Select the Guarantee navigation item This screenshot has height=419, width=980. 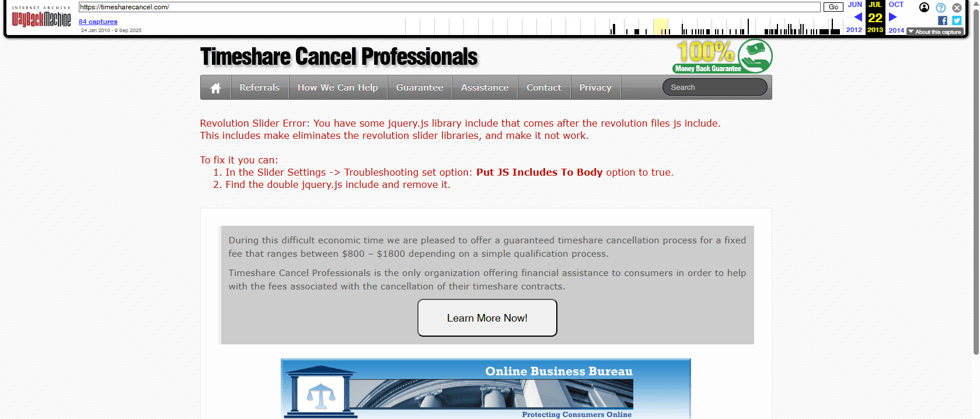419,88
